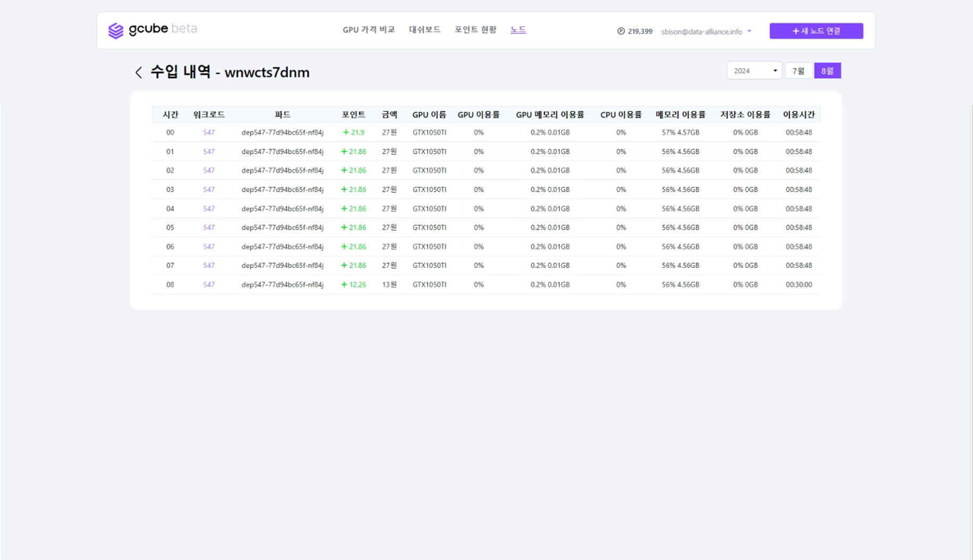Viewport: 973px width, 560px height.
Task: Click the +12.26 points value
Action: (x=354, y=285)
